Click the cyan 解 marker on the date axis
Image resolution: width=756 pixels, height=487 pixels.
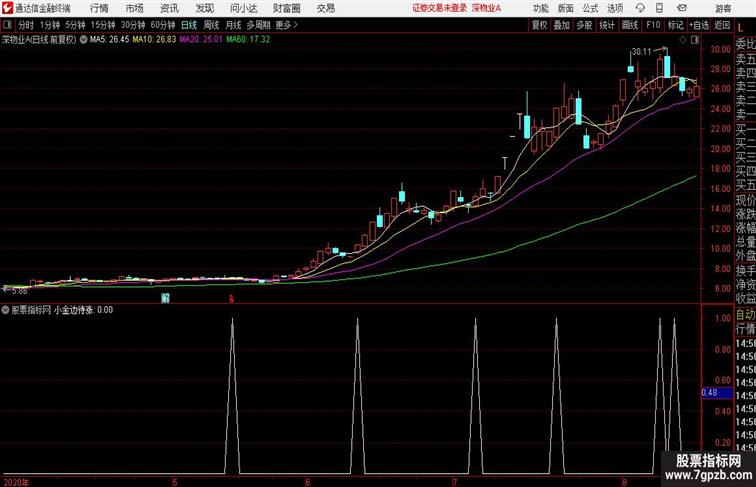pos(165,298)
